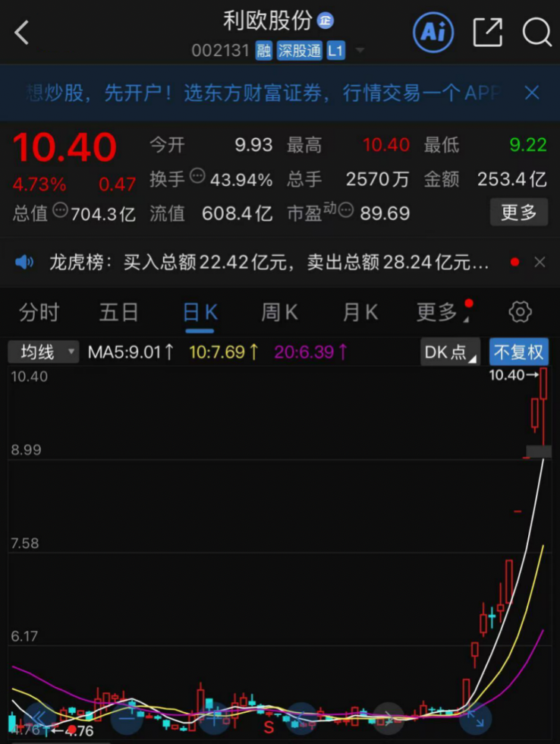
Task: Click the fullscreen expand arrows on chart
Action: point(476,717)
